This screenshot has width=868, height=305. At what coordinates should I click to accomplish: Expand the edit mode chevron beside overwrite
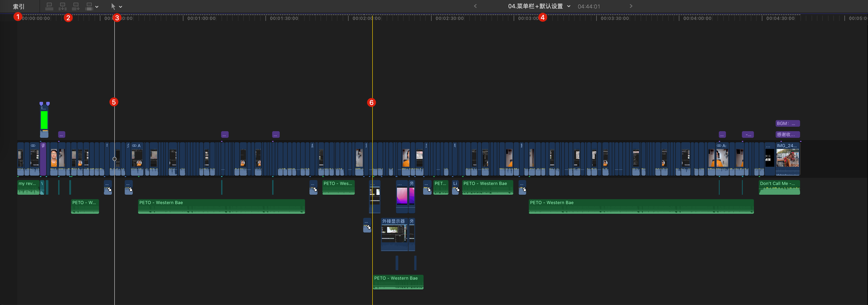tap(97, 7)
